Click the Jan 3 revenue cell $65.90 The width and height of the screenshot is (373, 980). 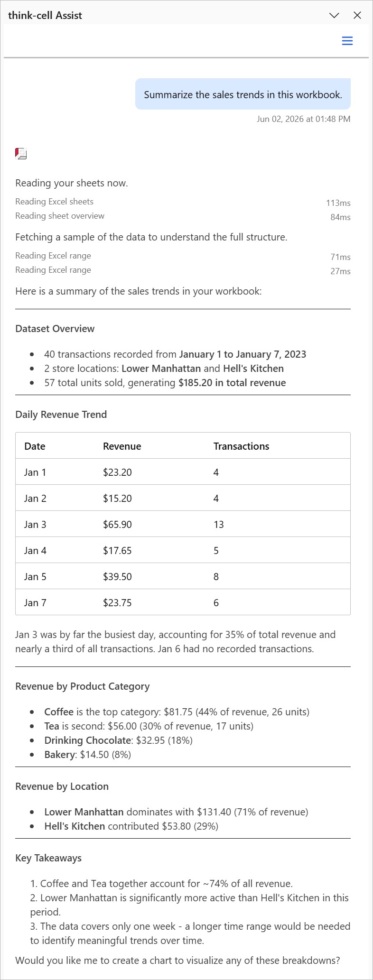[117, 524]
